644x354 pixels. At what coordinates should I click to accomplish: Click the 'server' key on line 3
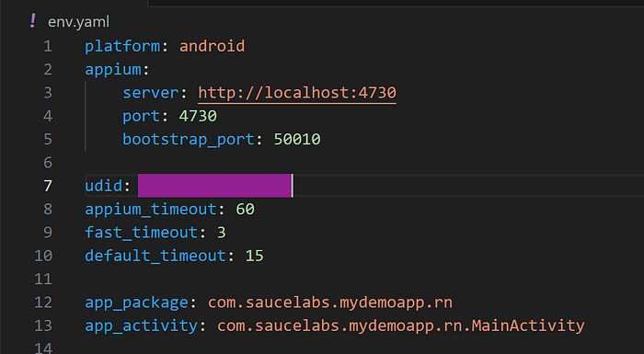(151, 93)
